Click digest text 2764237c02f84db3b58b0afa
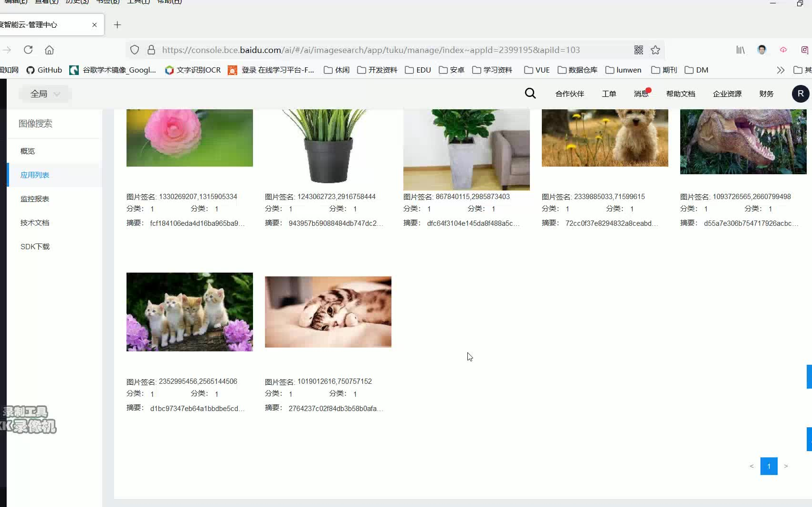 click(336, 409)
